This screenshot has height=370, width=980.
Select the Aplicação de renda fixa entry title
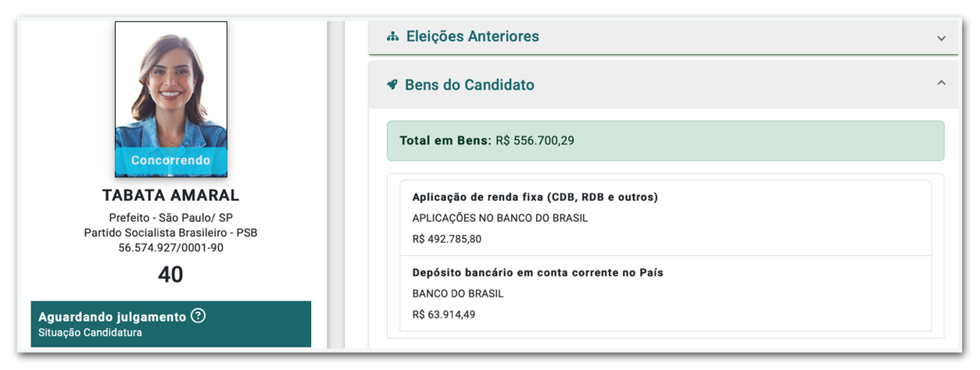[x=535, y=197]
